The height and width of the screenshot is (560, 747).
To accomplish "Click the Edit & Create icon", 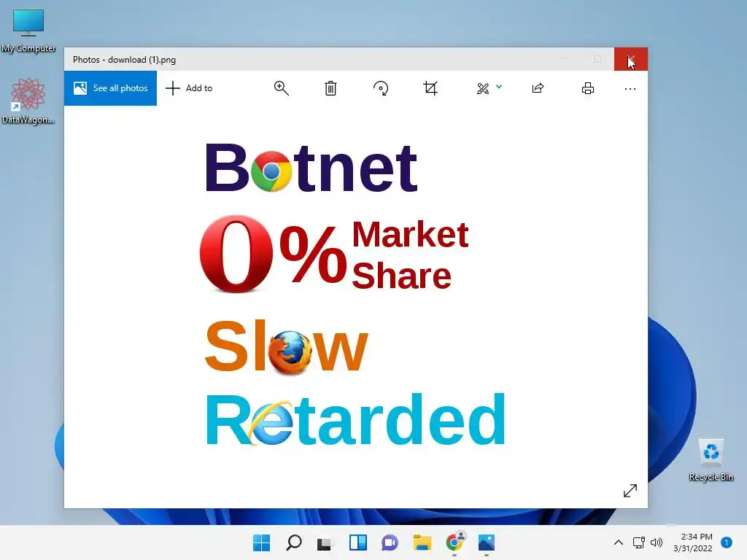I will (483, 88).
